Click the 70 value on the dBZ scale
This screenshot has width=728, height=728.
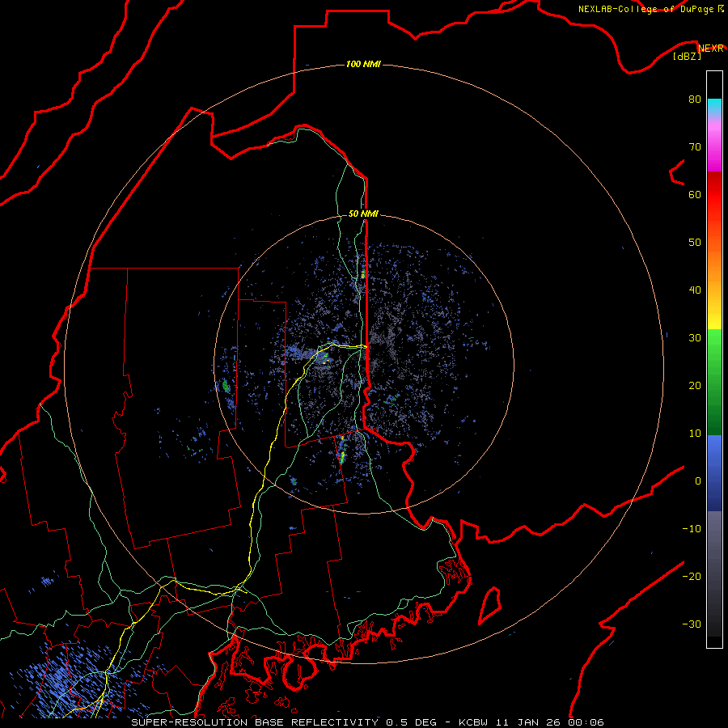(695, 146)
